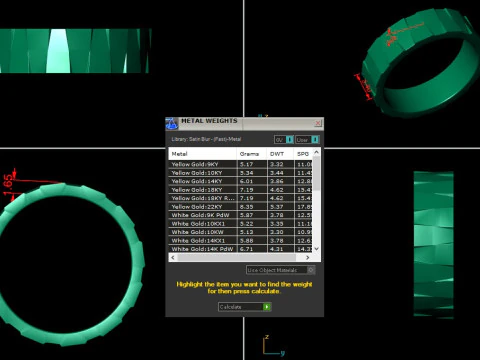The width and height of the screenshot is (480, 360).
Task: Click the vertical scrollbar thumb of the table
Action: click(317, 173)
